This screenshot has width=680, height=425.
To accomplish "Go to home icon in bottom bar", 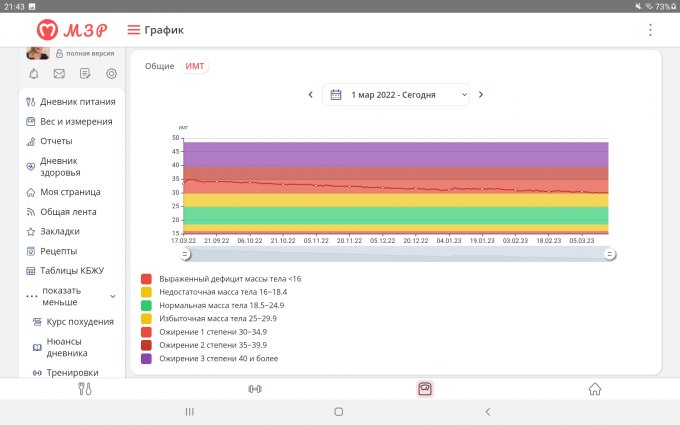I will [595, 389].
